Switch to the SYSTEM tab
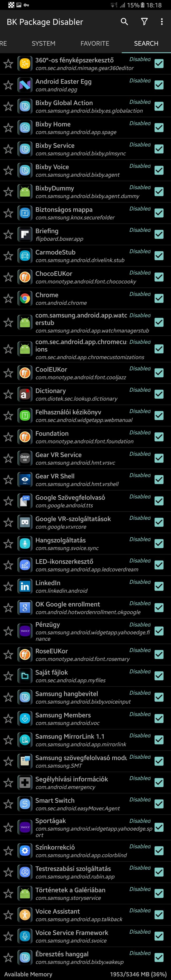The image size is (171, 980). [44, 43]
